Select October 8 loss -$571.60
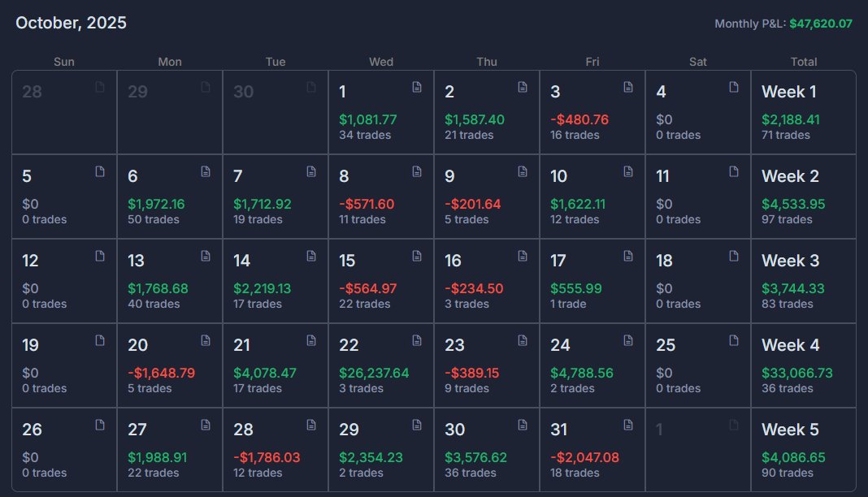 367,204
